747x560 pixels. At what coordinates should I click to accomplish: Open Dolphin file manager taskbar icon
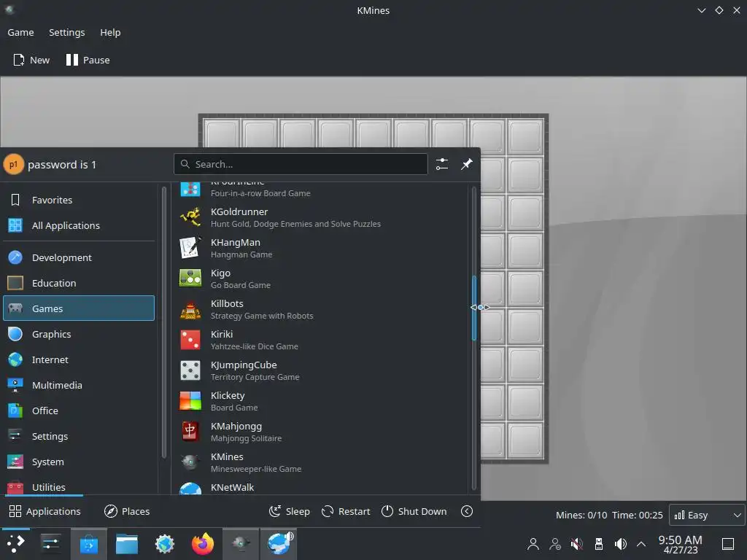click(127, 544)
